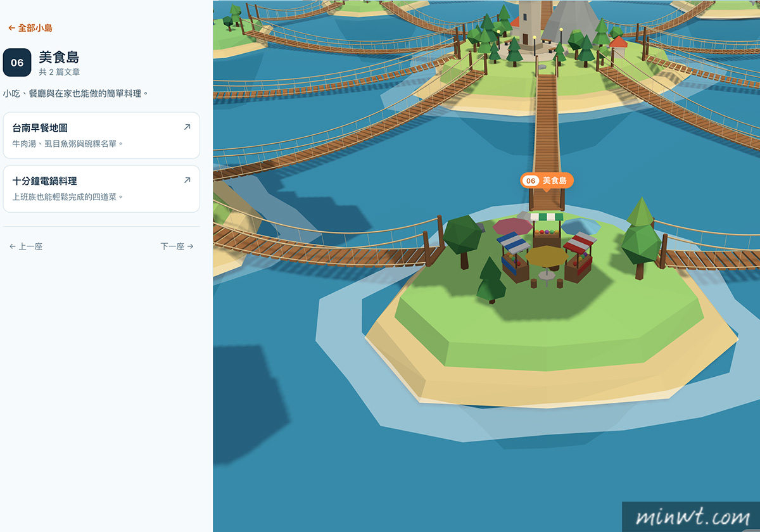Select the orange 06 美食島 map marker

[x=547, y=181]
